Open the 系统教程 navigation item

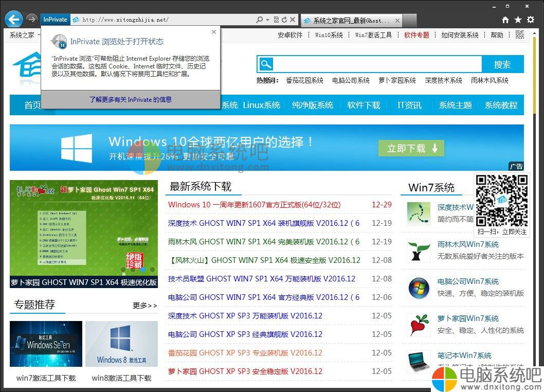[x=501, y=105]
